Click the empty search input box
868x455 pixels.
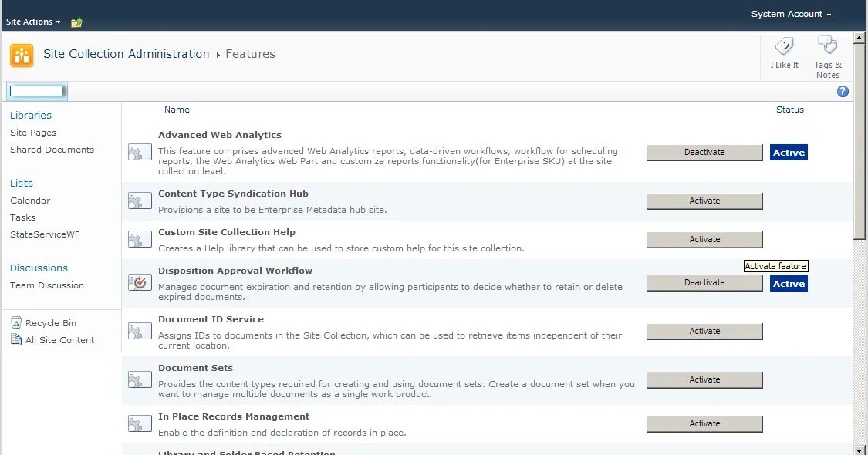(36, 91)
